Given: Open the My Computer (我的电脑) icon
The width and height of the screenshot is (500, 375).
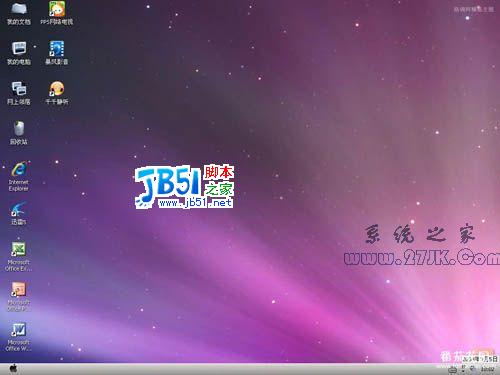Looking at the screenshot, I should [19, 53].
